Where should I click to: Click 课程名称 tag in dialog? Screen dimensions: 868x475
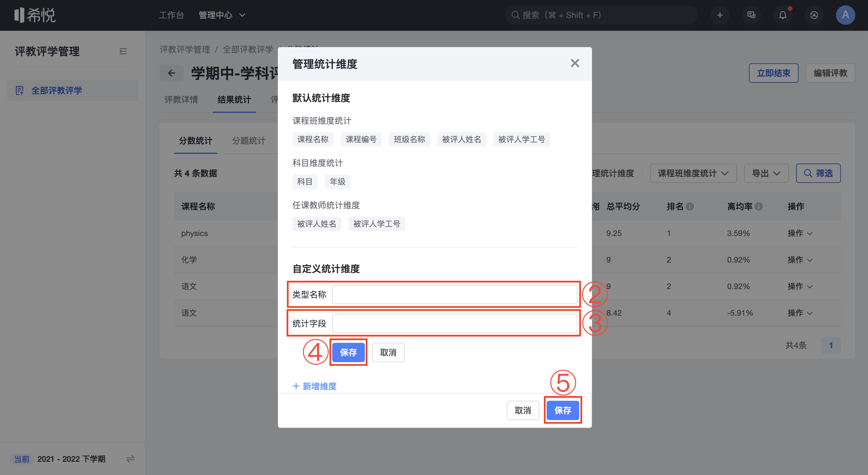pyautogui.click(x=313, y=139)
